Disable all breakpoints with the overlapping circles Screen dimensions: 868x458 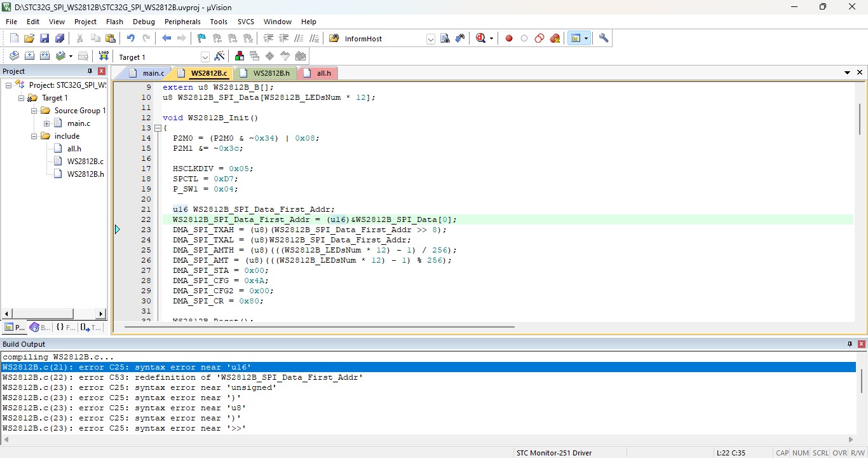coord(539,38)
